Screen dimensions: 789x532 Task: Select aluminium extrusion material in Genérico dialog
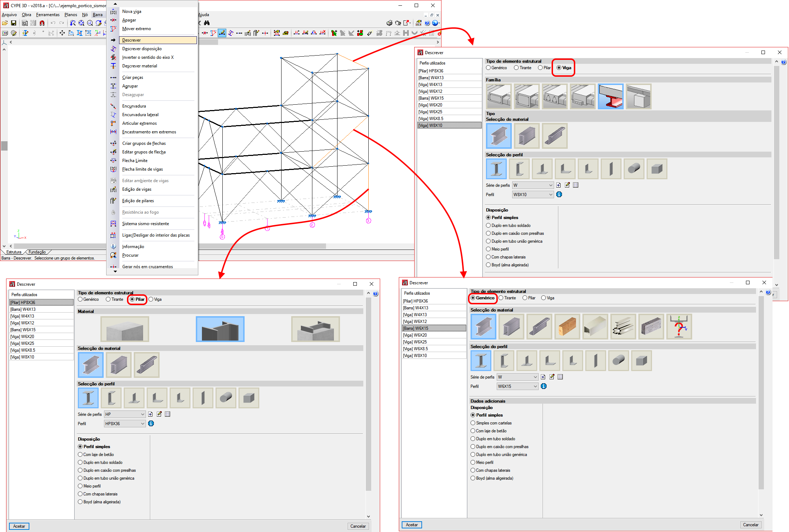(x=623, y=327)
